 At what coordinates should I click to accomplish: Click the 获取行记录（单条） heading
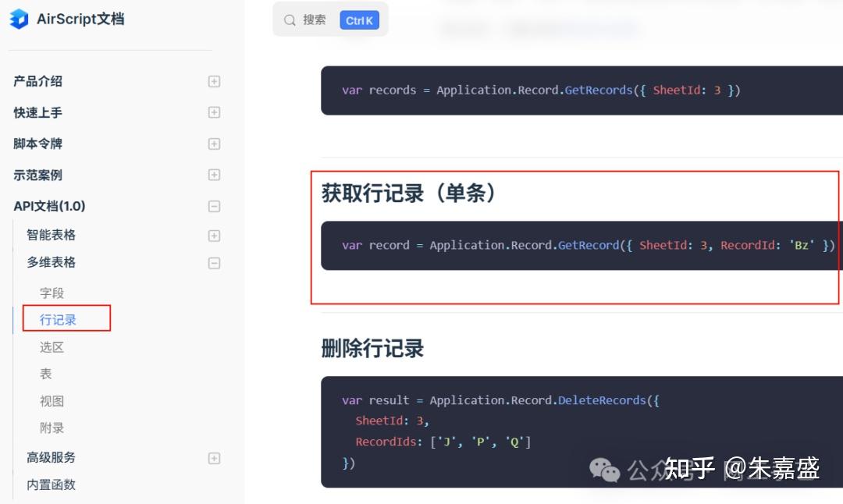pos(408,193)
